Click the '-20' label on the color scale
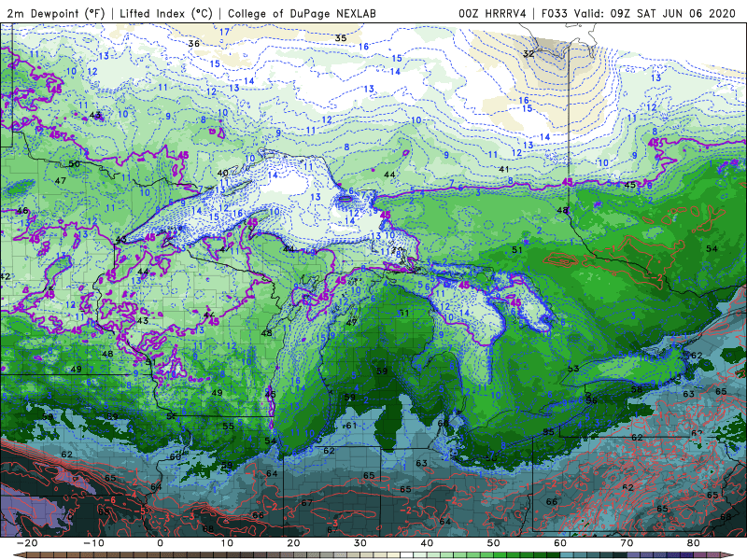The height and width of the screenshot is (560, 747). point(26,543)
